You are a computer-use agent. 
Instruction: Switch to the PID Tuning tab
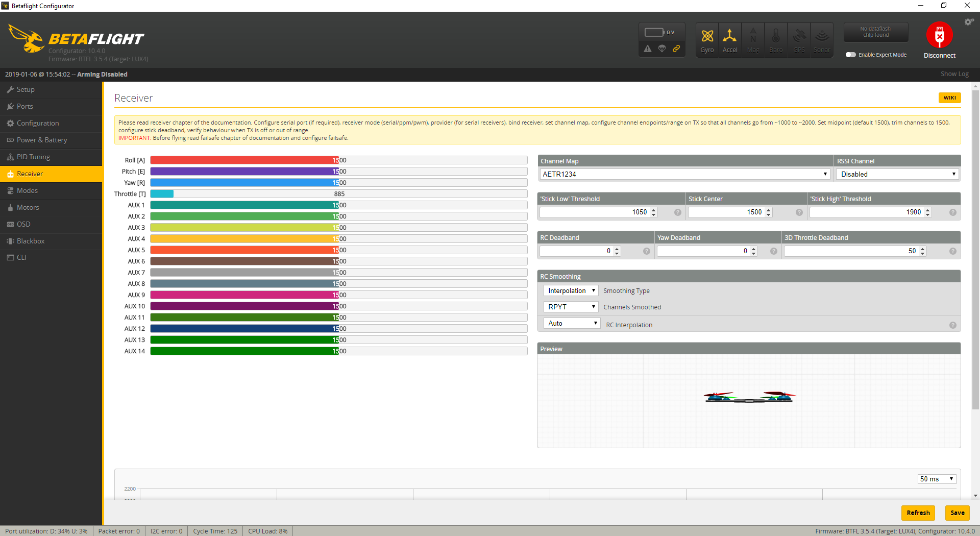[x=33, y=157]
